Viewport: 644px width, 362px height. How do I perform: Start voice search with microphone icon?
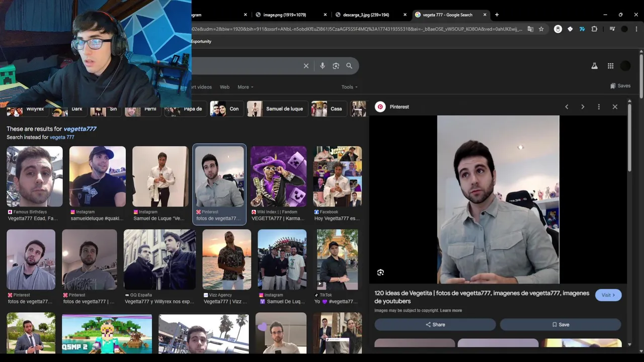click(323, 66)
